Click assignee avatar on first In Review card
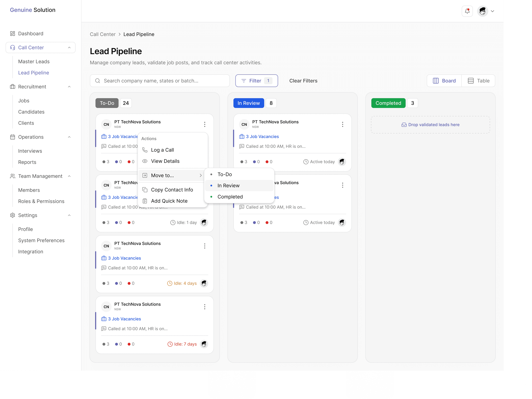The image size is (532, 399). coord(342,162)
